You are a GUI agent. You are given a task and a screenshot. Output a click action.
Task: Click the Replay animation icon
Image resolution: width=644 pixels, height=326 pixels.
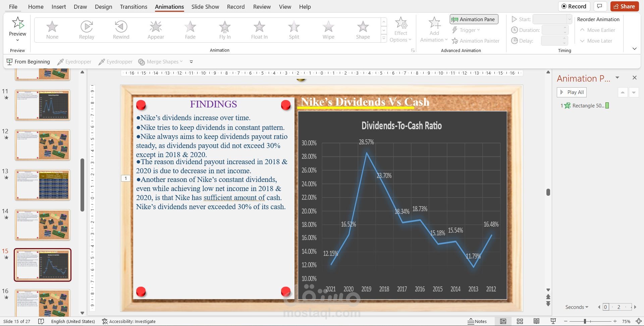[87, 27]
